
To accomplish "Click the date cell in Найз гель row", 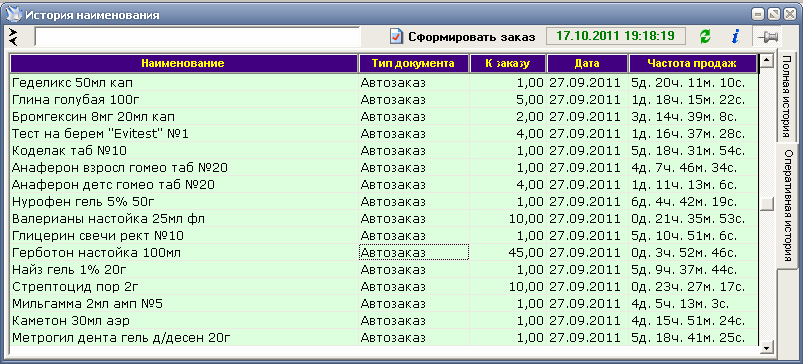I will point(588,270).
